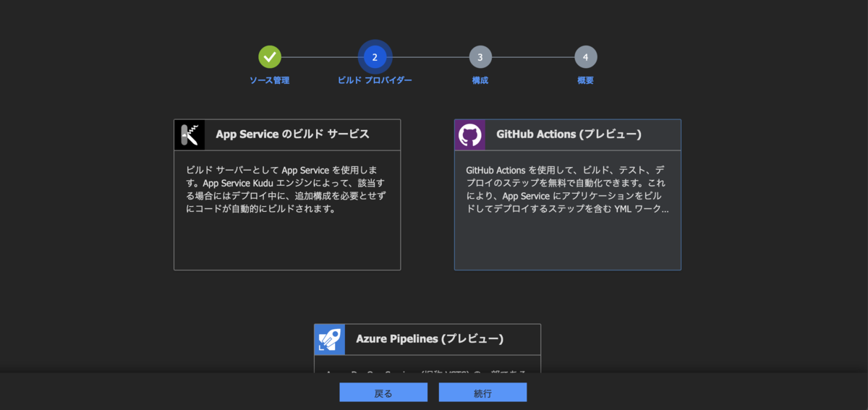Open the 概要 step label
This screenshot has width=868, height=410.
(586, 80)
